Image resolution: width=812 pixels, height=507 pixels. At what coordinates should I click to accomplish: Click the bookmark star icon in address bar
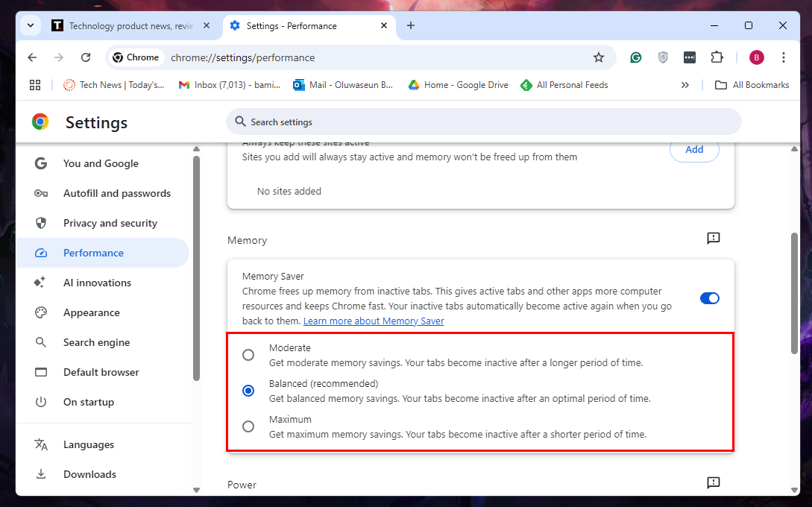pyautogui.click(x=598, y=57)
